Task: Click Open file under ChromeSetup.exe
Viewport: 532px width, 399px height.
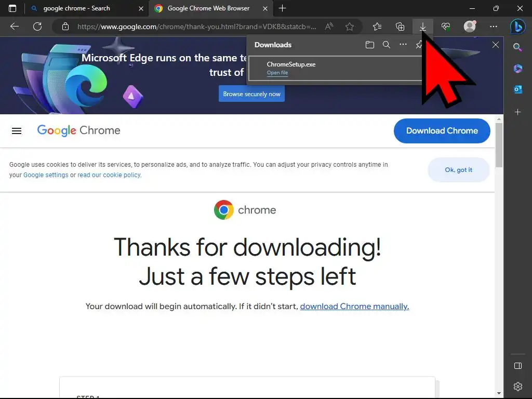Action: point(277,73)
